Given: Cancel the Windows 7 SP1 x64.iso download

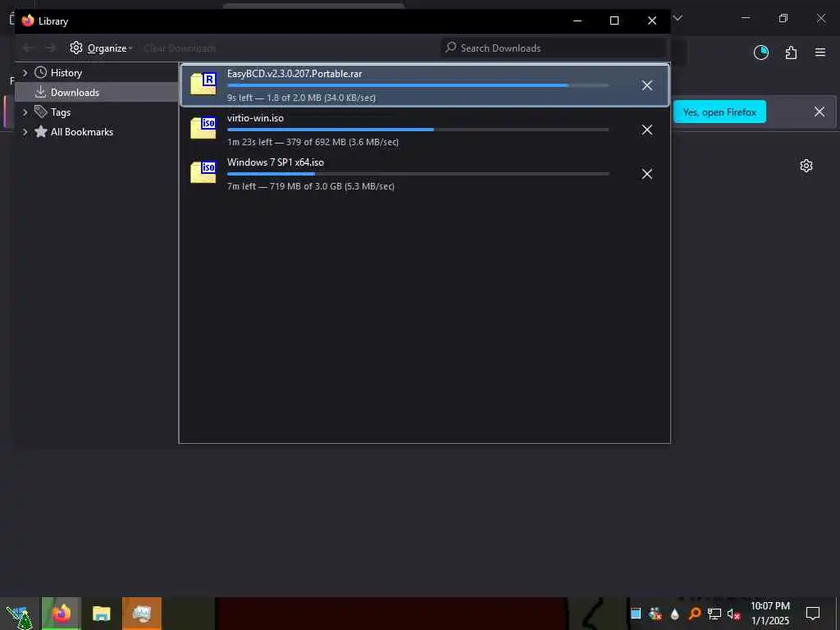Looking at the screenshot, I should (646, 174).
